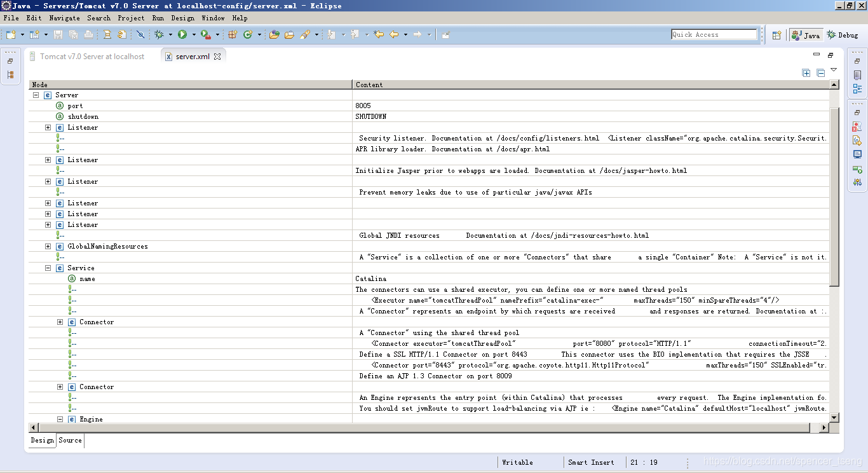868x473 pixels.
Task: Open the Window menu
Action: [x=213, y=18]
